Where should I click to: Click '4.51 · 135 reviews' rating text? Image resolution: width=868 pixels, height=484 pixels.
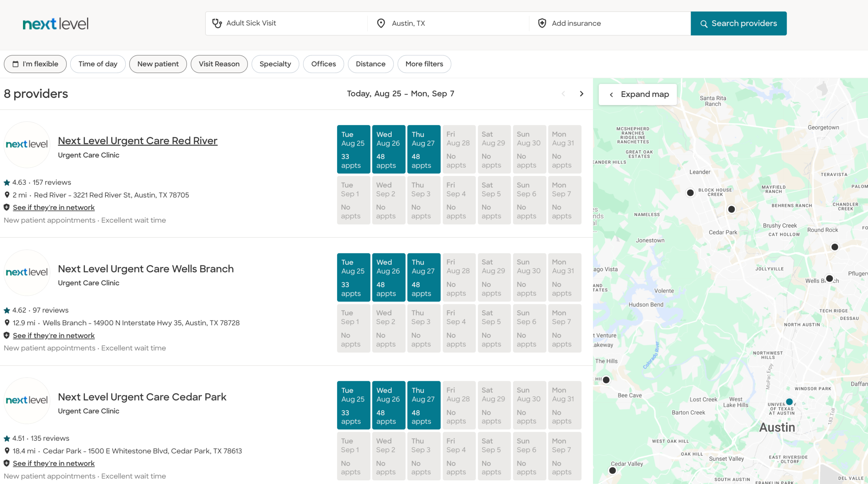pyautogui.click(x=41, y=439)
